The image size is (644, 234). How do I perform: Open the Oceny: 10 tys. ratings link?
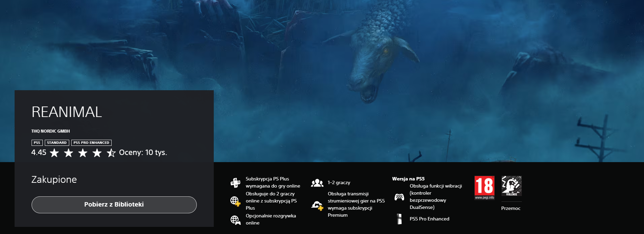(143, 153)
